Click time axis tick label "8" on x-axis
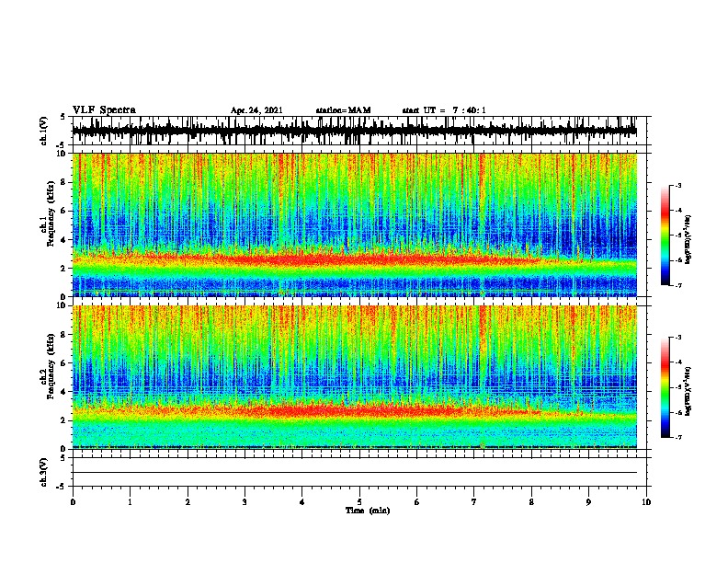The height and width of the screenshot is (563, 728). (531, 502)
